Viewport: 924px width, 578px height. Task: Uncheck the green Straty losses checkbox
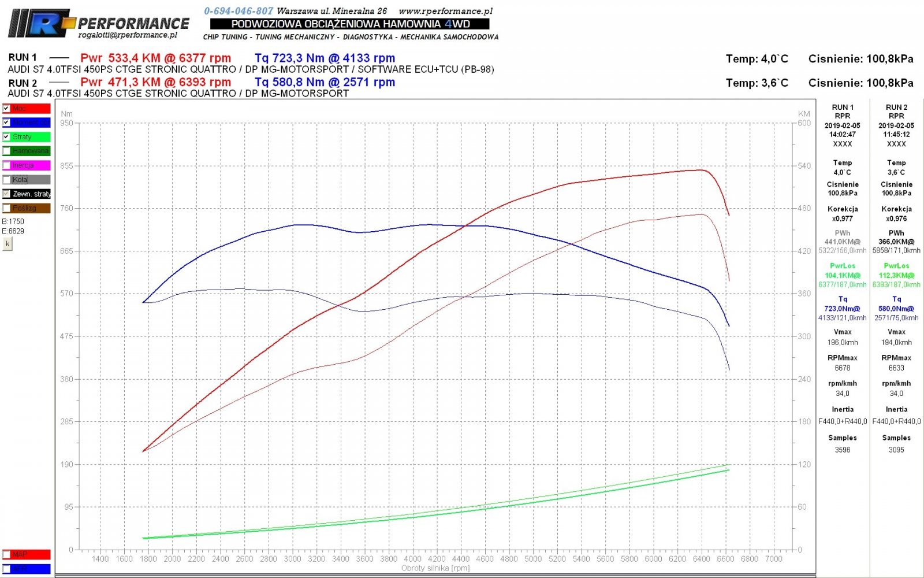tap(6, 137)
